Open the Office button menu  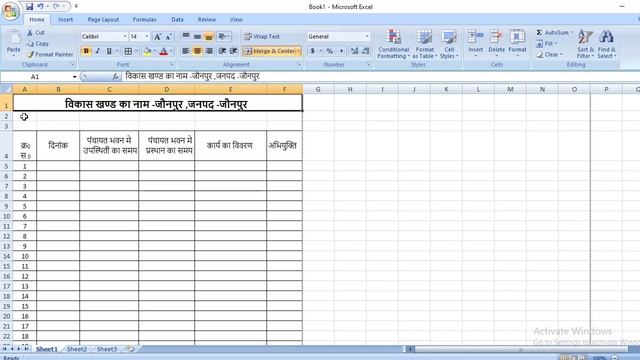(11, 11)
